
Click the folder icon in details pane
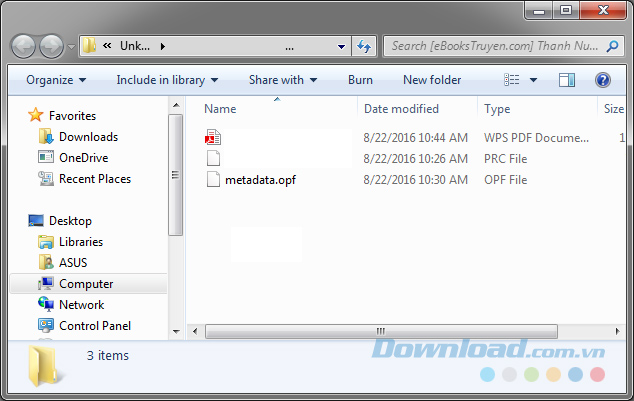(44, 365)
